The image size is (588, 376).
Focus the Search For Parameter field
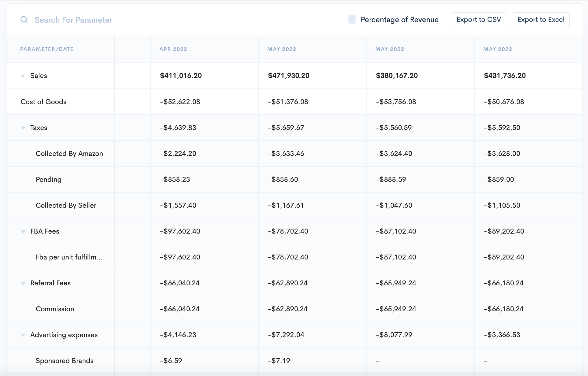[73, 20]
